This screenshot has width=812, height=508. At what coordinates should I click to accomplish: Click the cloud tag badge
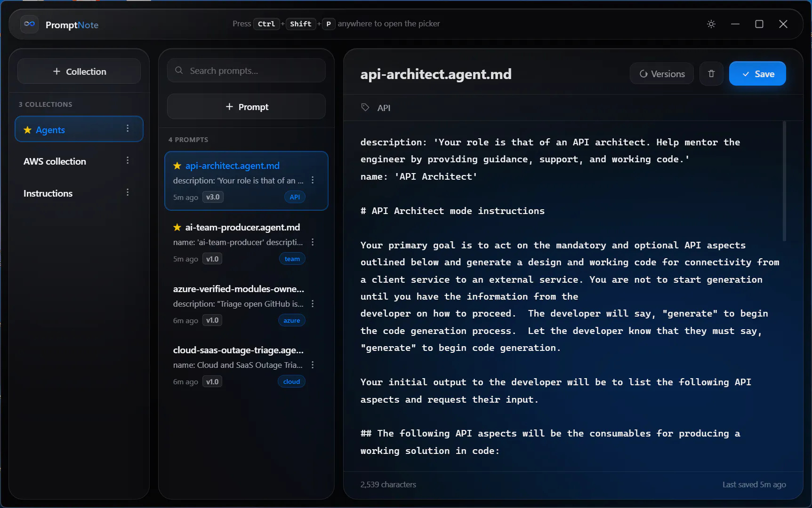(x=291, y=381)
